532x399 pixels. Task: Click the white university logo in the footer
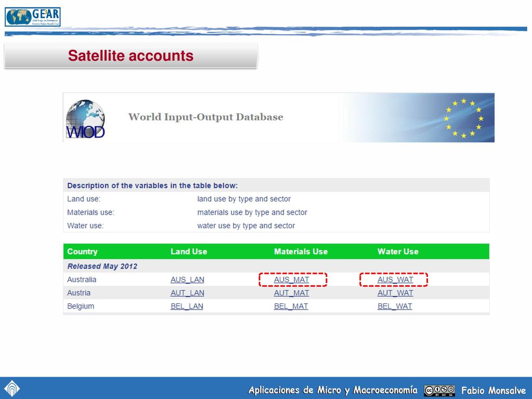coord(12,389)
